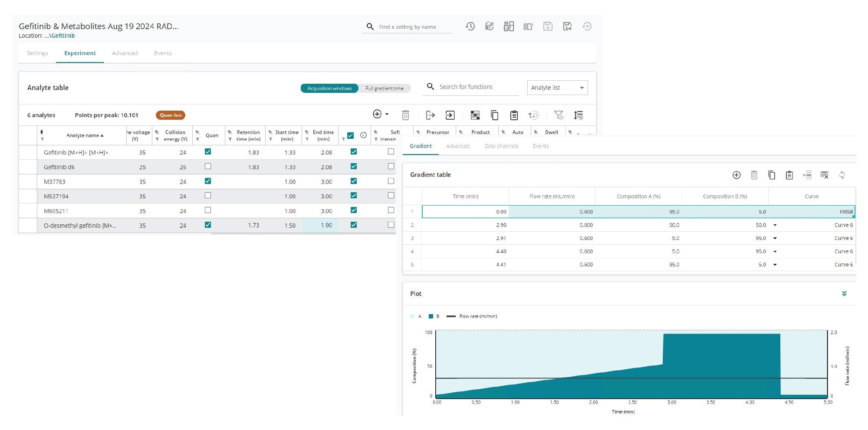Click the export analytes arrow icon

430,115
